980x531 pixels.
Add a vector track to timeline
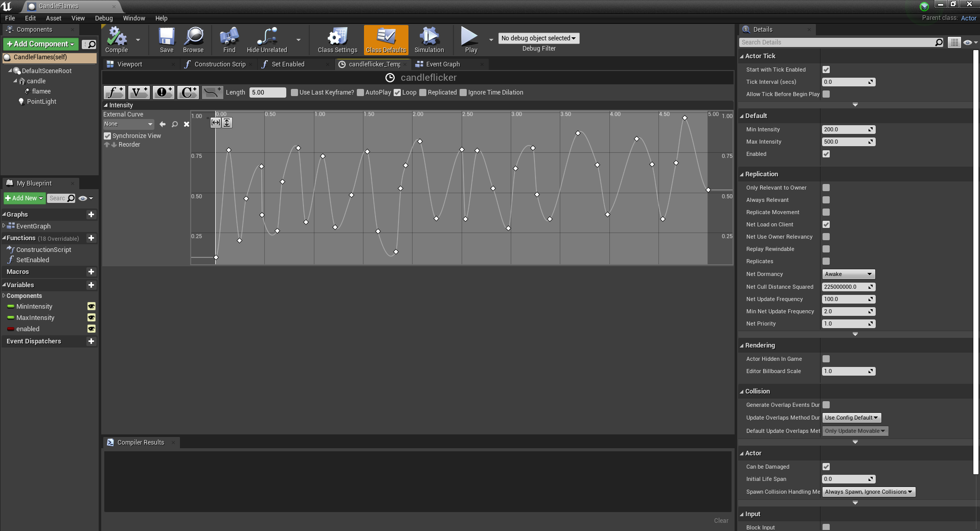(139, 93)
